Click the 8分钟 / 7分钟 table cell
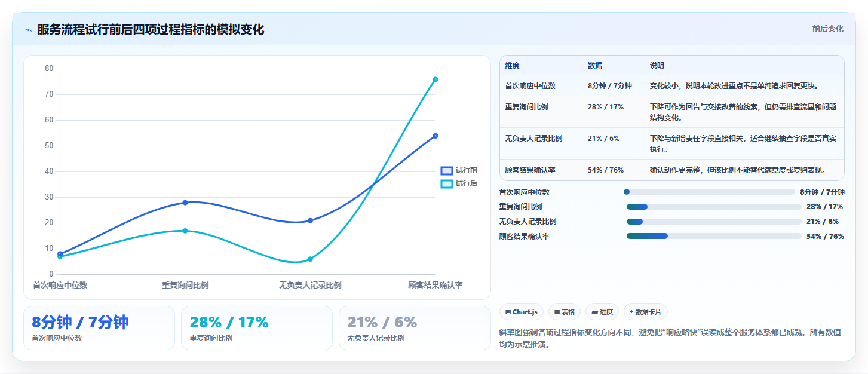 (x=610, y=86)
